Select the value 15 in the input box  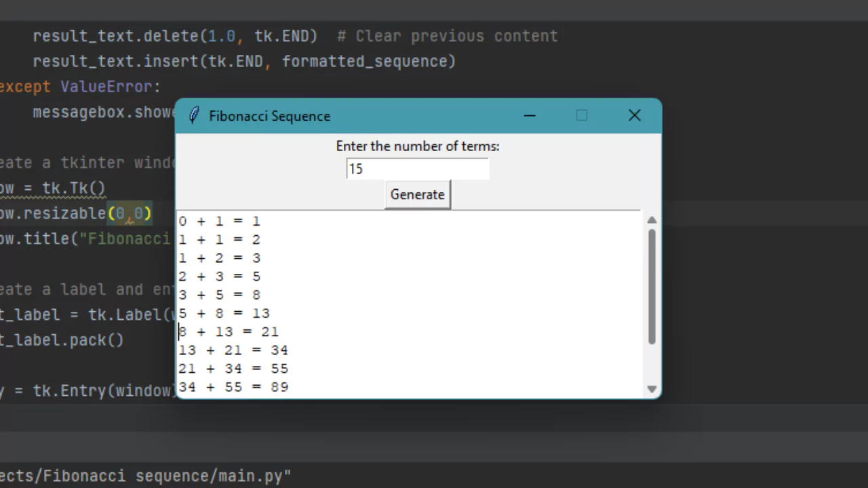(355, 169)
